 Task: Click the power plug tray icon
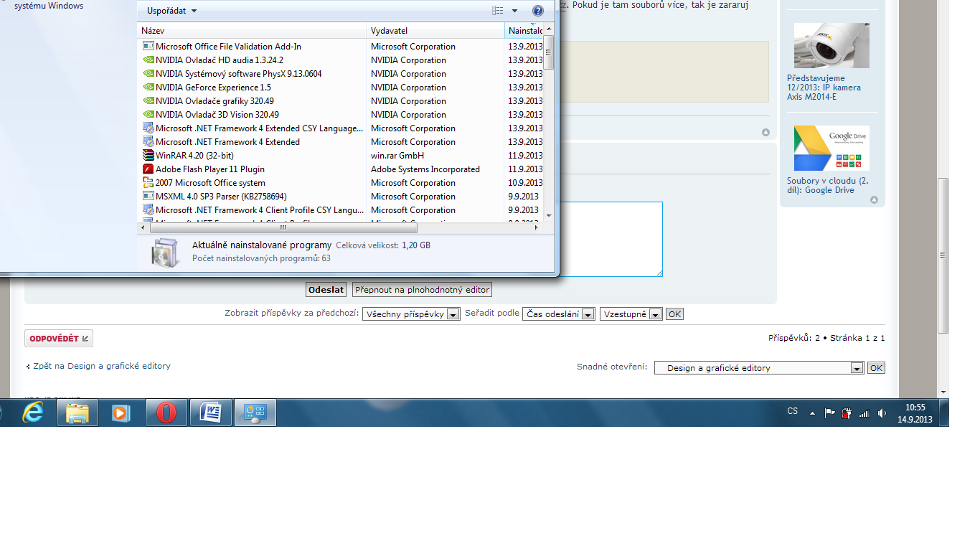(847, 413)
